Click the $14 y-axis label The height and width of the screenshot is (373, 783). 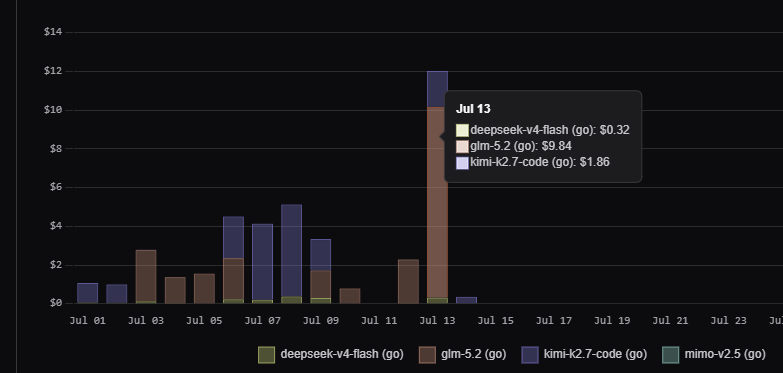[53, 32]
